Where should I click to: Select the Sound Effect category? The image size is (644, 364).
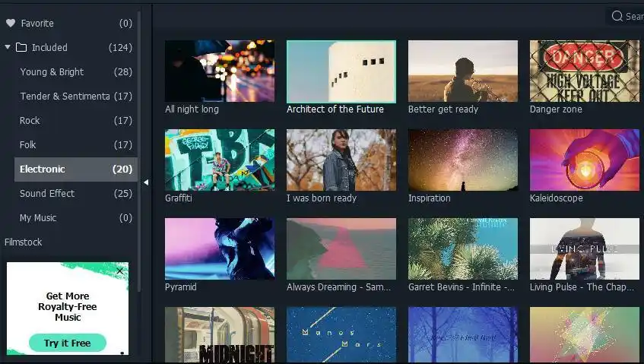pos(47,193)
